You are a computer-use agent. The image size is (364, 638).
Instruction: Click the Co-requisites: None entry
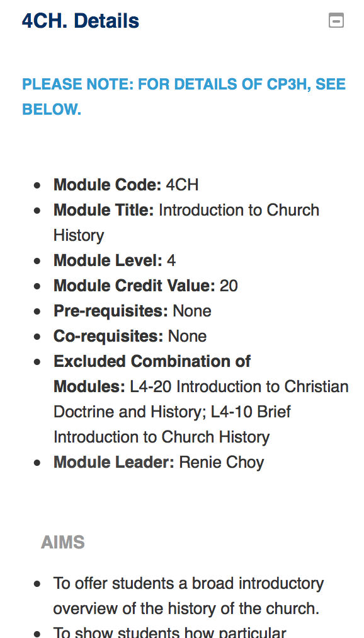tap(130, 336)
